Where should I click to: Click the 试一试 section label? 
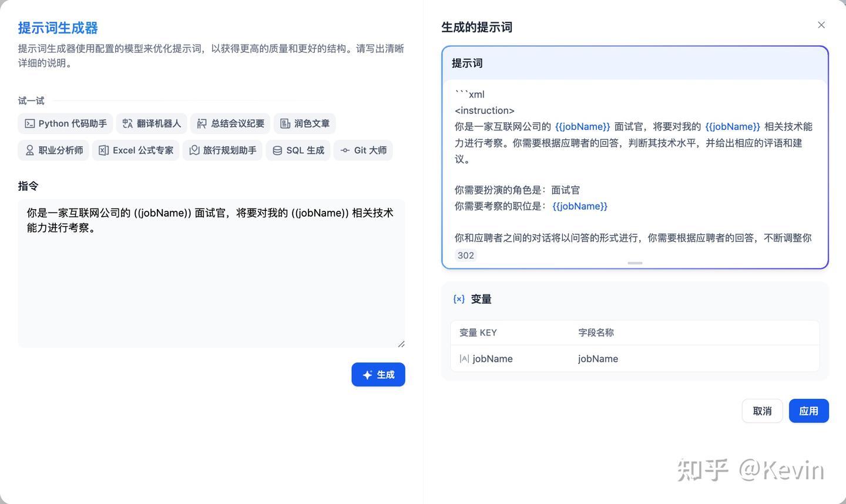pos(31,100)
